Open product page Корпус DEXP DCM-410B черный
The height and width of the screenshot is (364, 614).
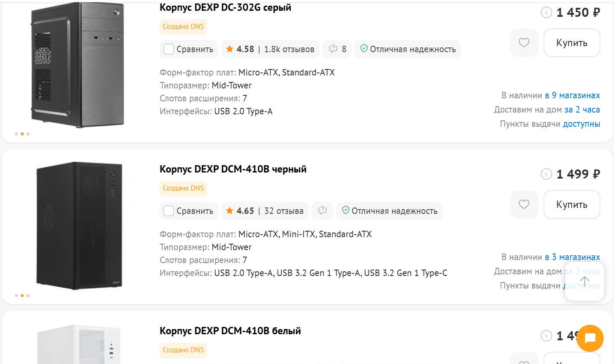233,169
